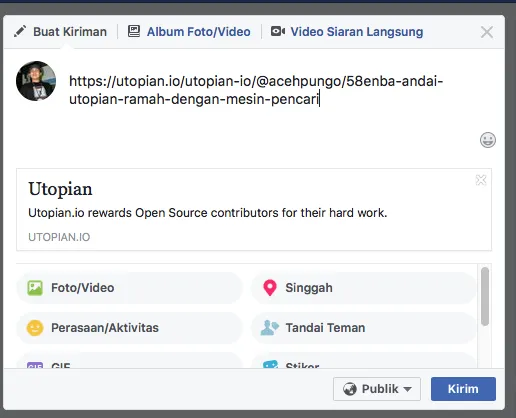Add a Perasaan/Aktivitas to the post
The height and width of the screenshot is (418, 516).
(129, 328)
